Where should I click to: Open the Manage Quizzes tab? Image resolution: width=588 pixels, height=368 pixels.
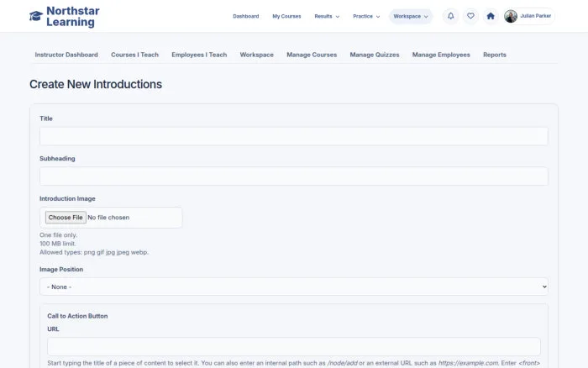tap(375, 55)
